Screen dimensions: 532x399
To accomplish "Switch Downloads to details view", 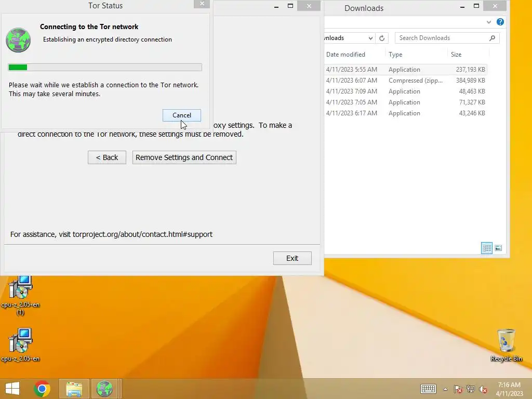I will point(486,248).
